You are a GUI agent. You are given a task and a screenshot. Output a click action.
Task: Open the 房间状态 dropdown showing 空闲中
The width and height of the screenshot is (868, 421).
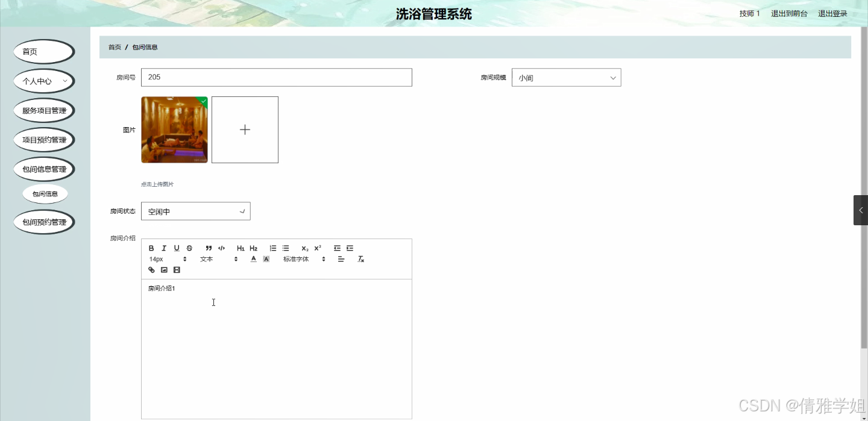point(195,211)
